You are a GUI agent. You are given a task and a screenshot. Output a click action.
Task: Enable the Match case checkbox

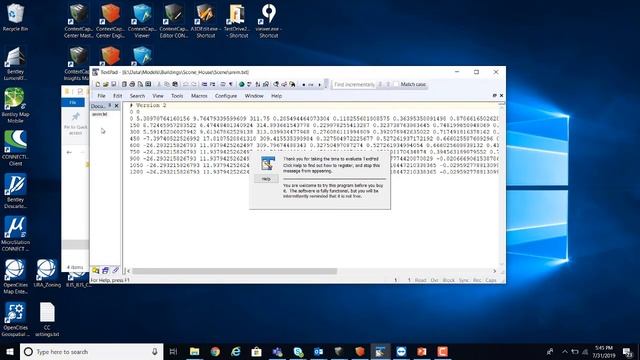click(396, 84)
